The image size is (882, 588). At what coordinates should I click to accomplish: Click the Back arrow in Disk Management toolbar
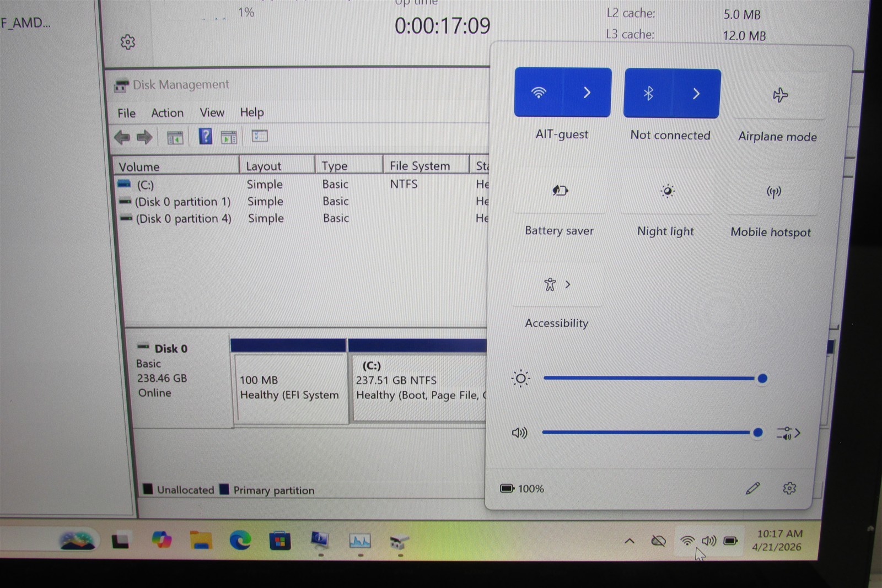click(122, 137)
